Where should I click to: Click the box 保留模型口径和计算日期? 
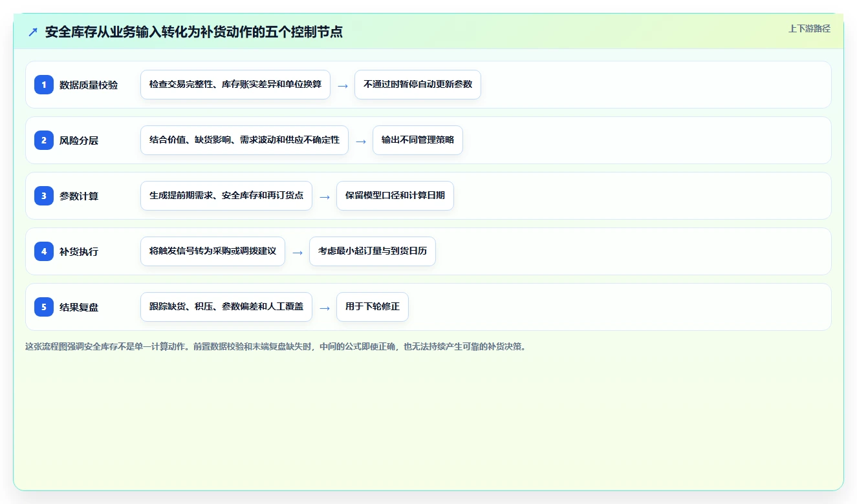(x=395, y=196)
